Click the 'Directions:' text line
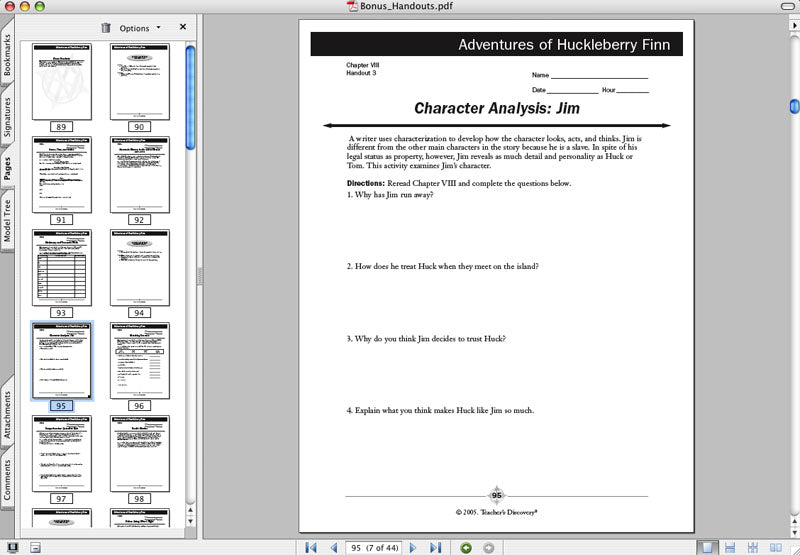This screenshot has height=555, width=800. tap(459, 183)
